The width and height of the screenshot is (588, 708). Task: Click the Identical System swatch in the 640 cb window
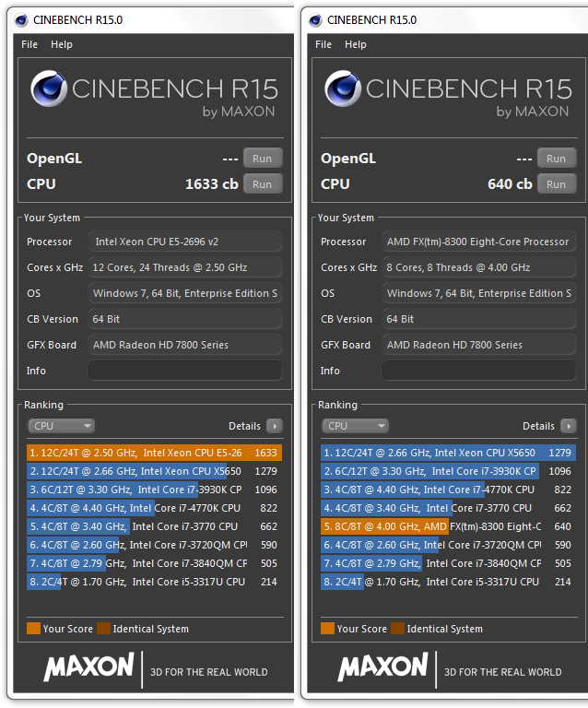tap(398, 629)
